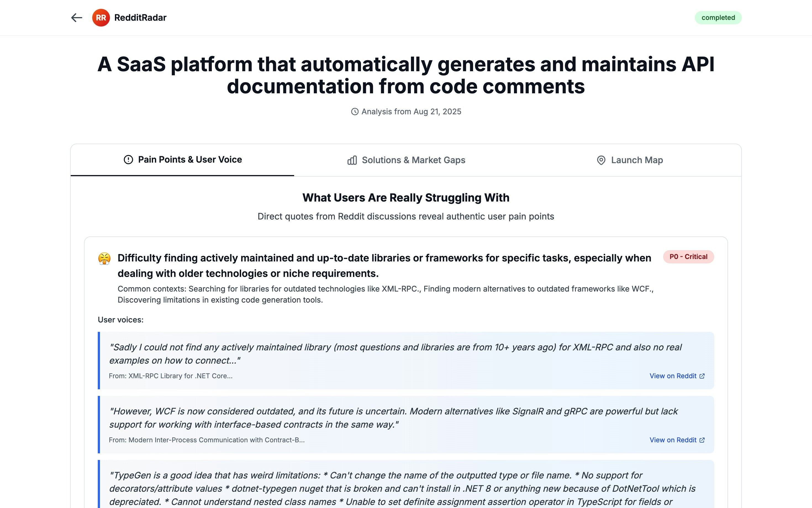Open the Launch Map tab
Screen dimensions: 812x508
[629, 160]
